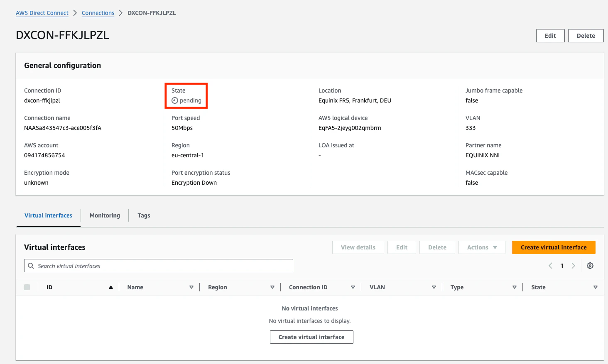Click the ID column sort arrow
The image size is (608, 364).
(x=110, y=287)
